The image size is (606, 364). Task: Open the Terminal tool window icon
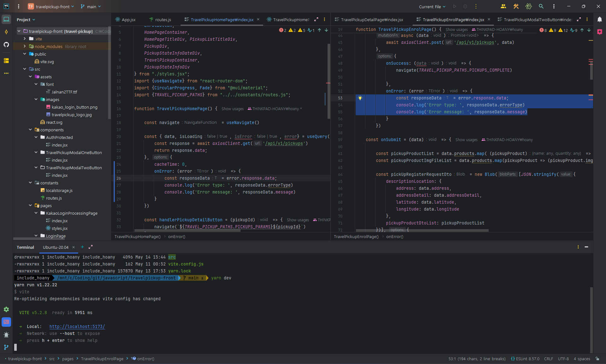tap(6, 322)
